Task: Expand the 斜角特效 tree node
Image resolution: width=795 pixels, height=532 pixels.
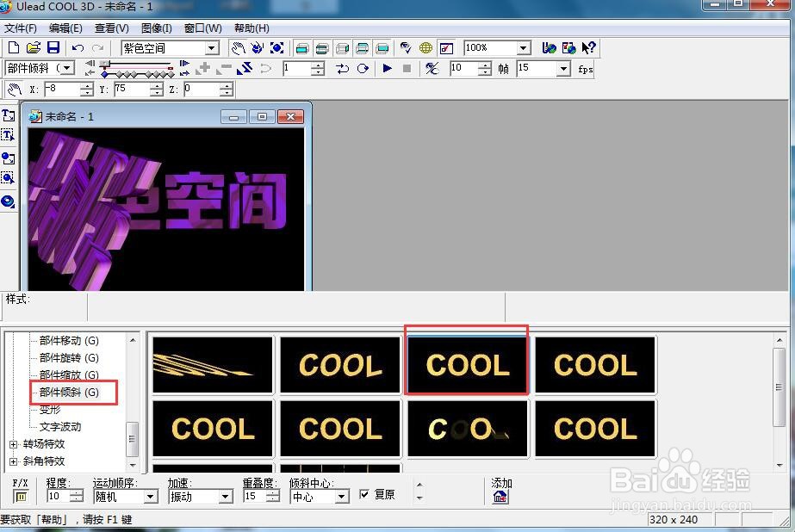Action: (x=13, y=461)
